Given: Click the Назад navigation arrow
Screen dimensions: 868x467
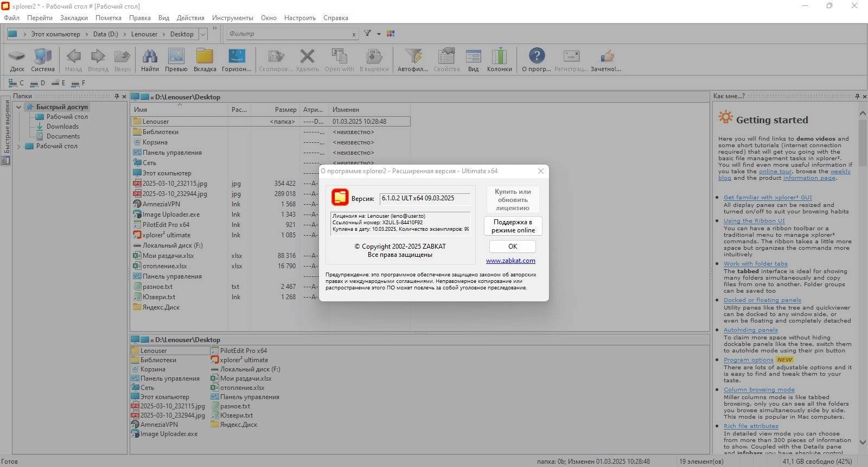Looking at the screenshot, I should (73, 60).
